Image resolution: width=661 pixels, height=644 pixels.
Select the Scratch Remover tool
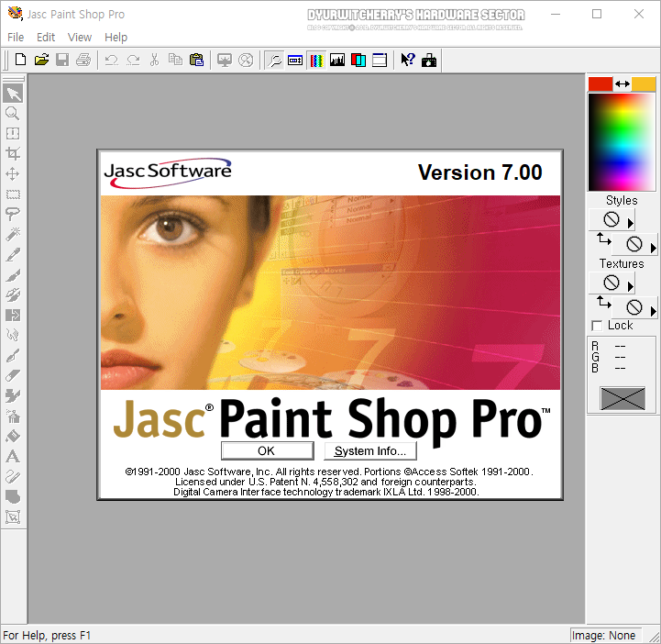click(x=13, y=356)
